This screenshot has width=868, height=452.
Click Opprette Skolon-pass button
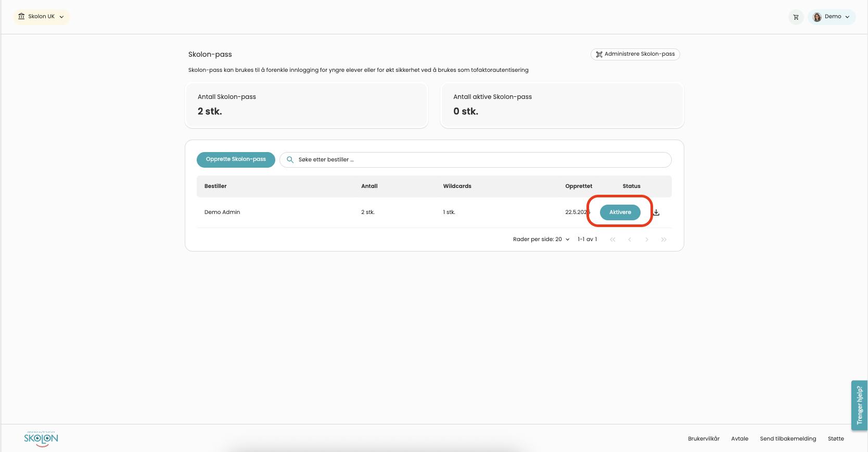click(236, 159)
